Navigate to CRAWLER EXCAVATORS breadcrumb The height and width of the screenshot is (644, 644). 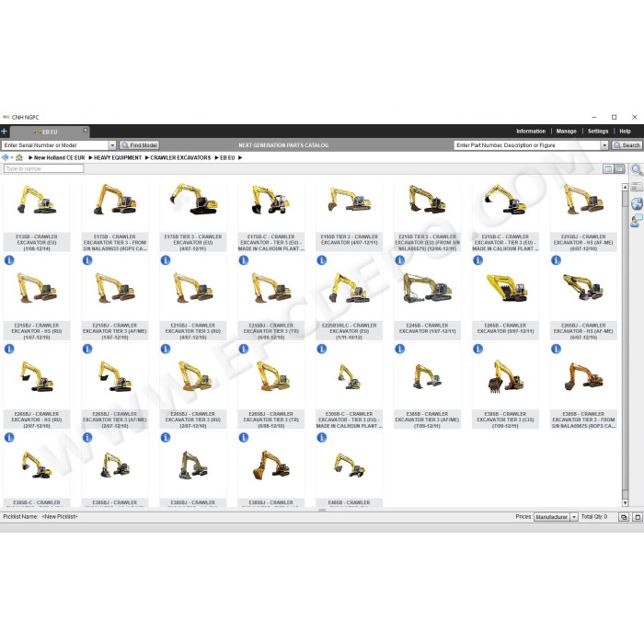pyautogui.click(x=180, y=157)
